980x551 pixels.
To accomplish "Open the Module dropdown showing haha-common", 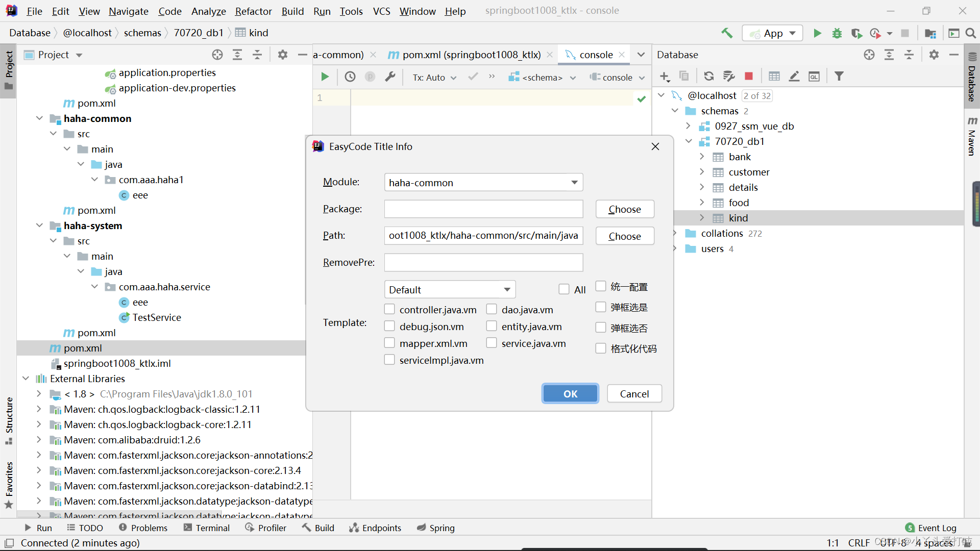I will [x=483, y=183].
